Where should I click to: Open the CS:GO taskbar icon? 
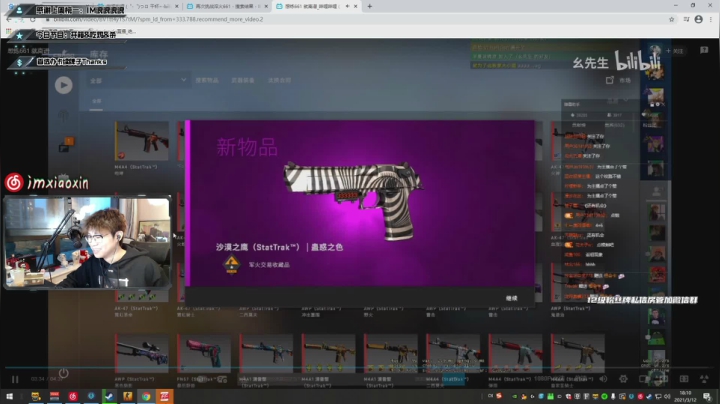128,396
